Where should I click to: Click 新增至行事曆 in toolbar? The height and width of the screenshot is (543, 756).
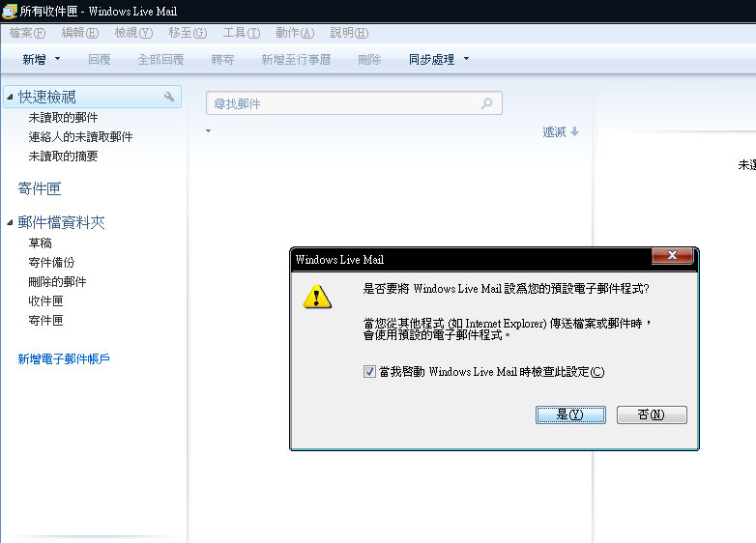[x=296, y=59]
